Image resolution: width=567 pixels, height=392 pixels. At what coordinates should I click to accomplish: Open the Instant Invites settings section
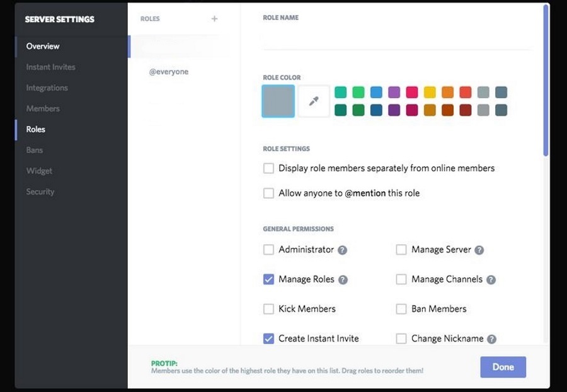coord(50,67)
